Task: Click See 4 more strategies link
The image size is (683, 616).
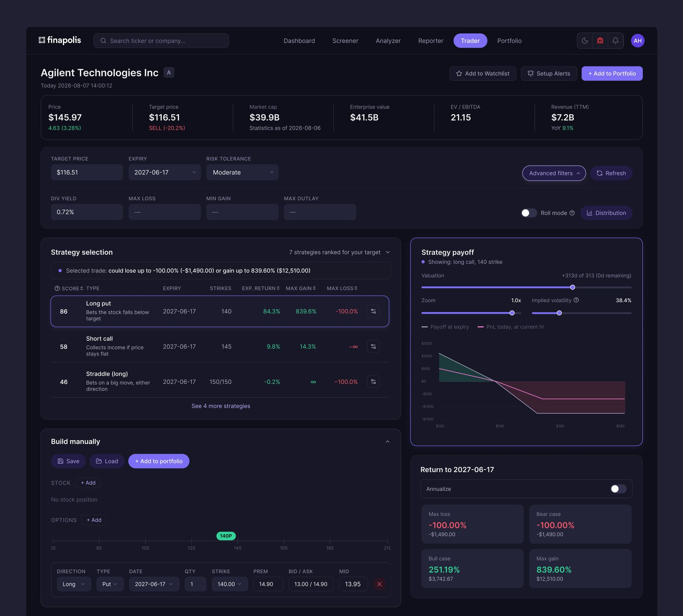Action: [221, 406]
